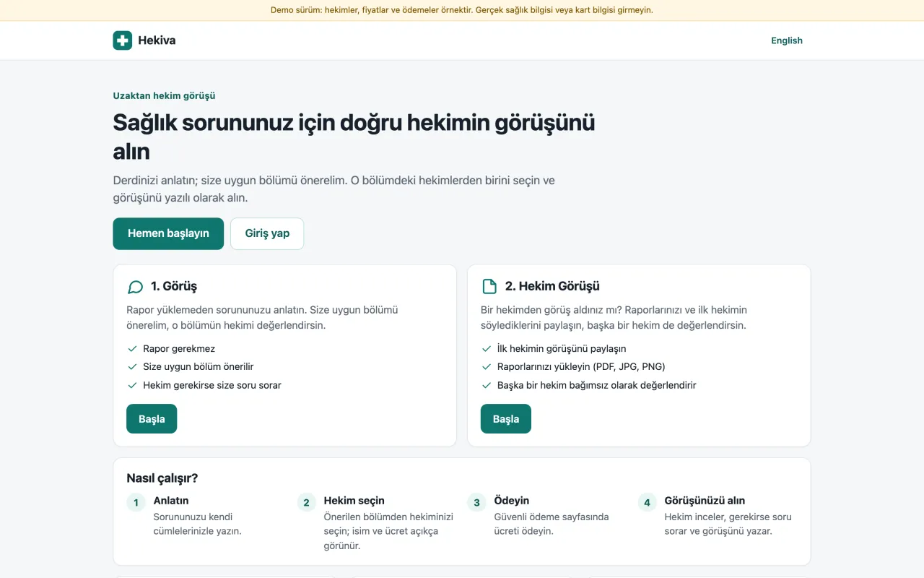This screenshot has width=924, height=578.
Task: Click the Nasıl çalışır? heading
Action: click(x=162, y=478)
